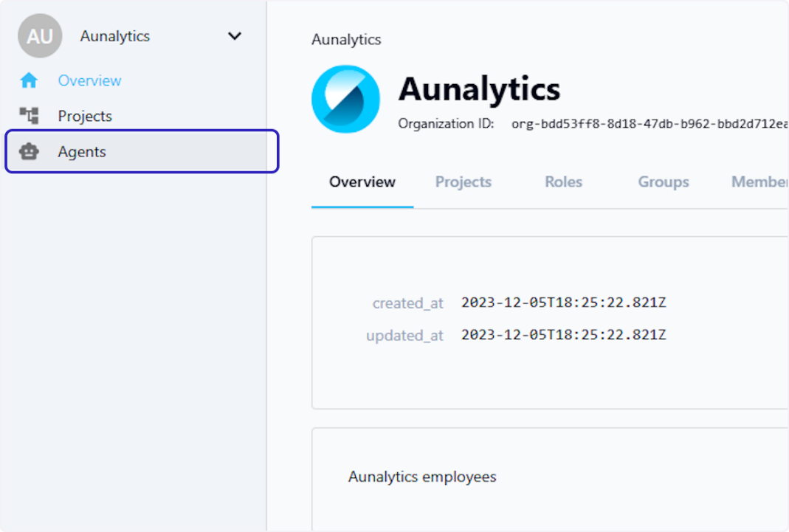The width and height of the screenshot is (789, 532).
Task: Switch to the Roles tab
Action: click(564, 182)
